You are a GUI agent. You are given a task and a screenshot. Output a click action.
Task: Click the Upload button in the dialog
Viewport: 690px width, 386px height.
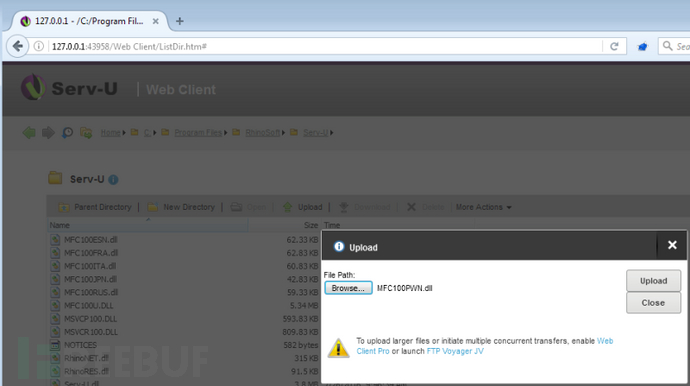653,281
